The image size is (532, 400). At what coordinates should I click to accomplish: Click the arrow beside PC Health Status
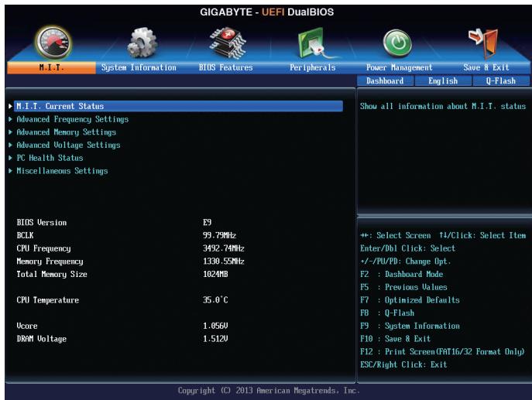point(10,158)
